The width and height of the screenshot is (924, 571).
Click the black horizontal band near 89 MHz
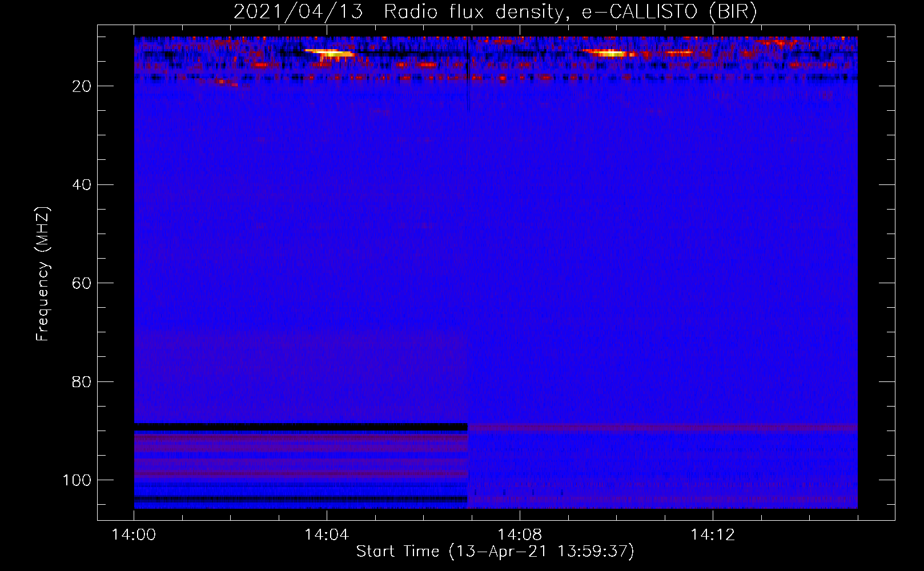point(301,427)
